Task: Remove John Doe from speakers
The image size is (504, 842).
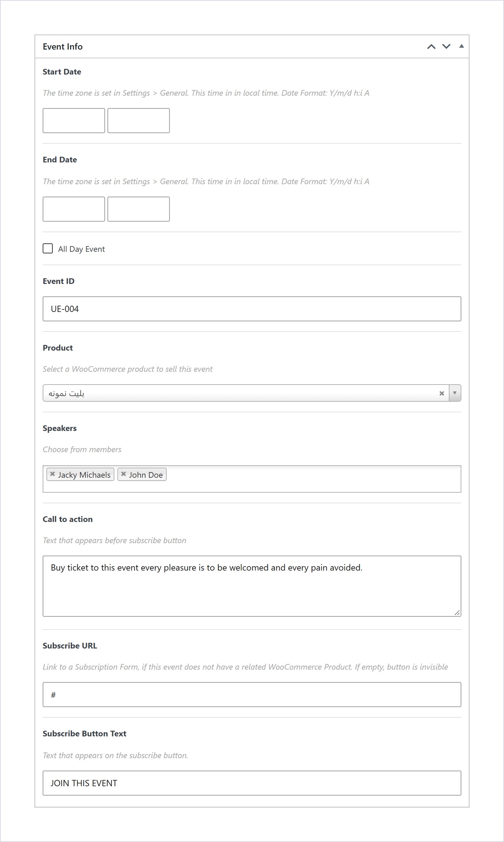Action: coord(124,474)
